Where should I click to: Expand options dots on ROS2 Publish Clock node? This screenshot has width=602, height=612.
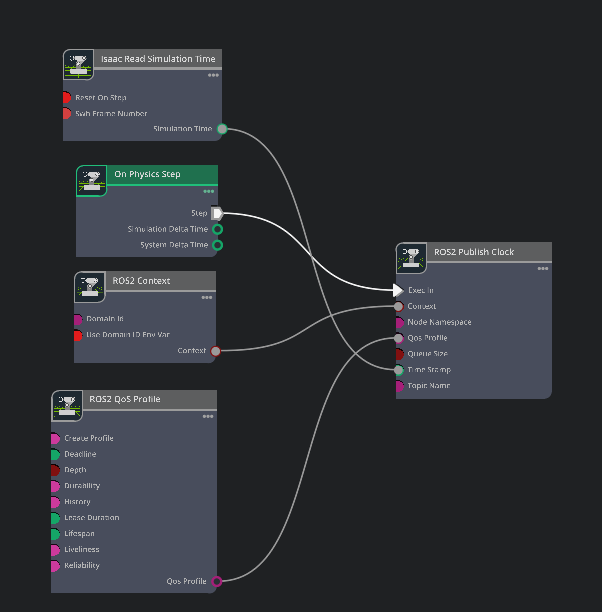click(543, 269)
